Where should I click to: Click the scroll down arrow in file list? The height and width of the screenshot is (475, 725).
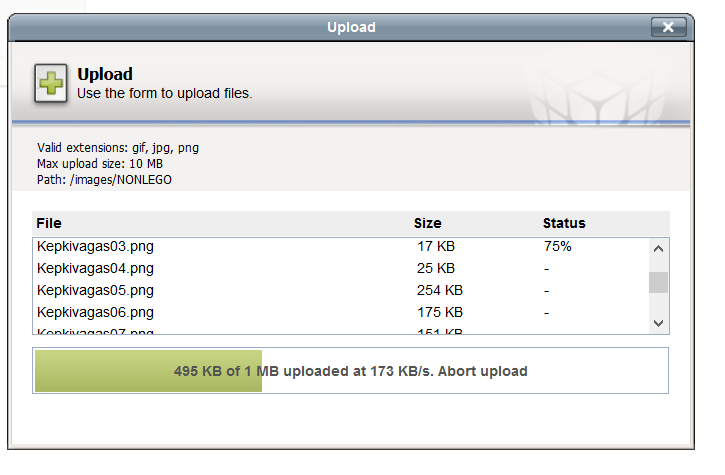tap(658, 323)
